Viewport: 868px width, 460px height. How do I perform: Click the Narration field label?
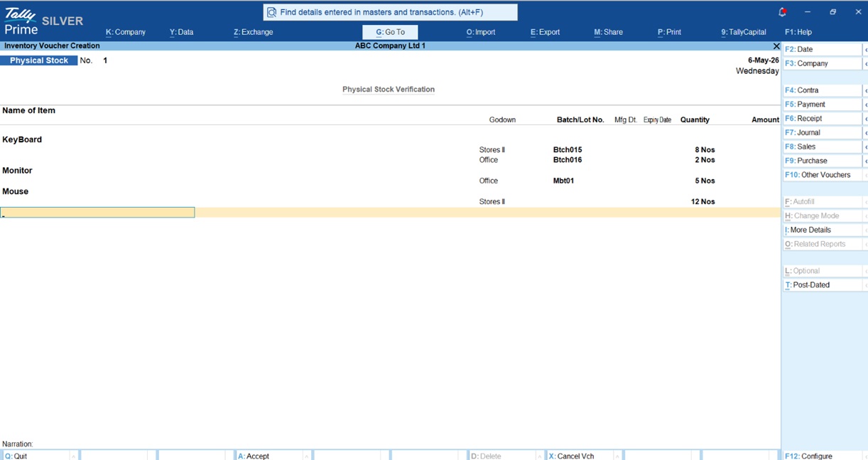click(x=18, y=444)
